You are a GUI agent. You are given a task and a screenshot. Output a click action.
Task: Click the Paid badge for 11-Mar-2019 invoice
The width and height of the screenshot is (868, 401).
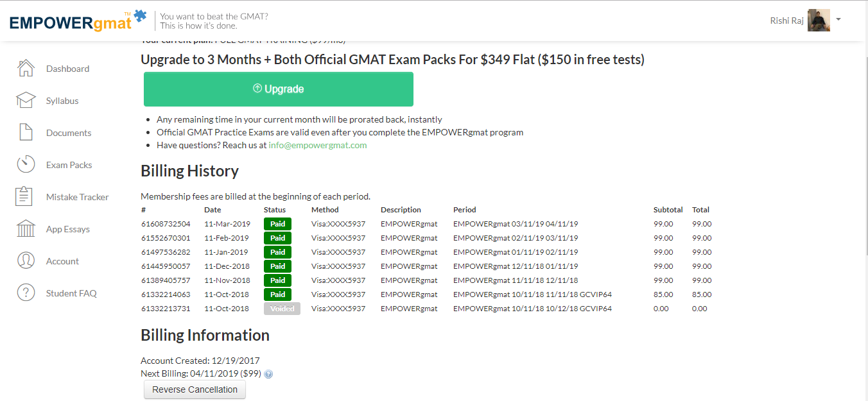277,224
